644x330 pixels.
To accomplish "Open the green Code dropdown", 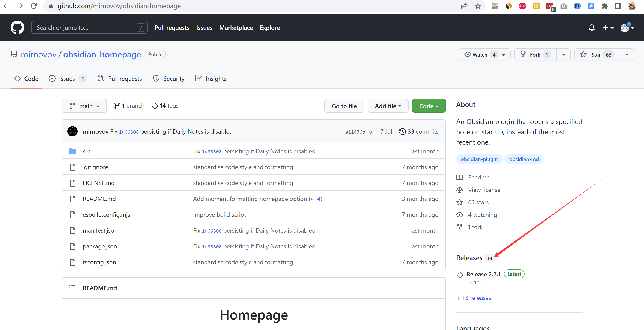I will pos(429,106).
